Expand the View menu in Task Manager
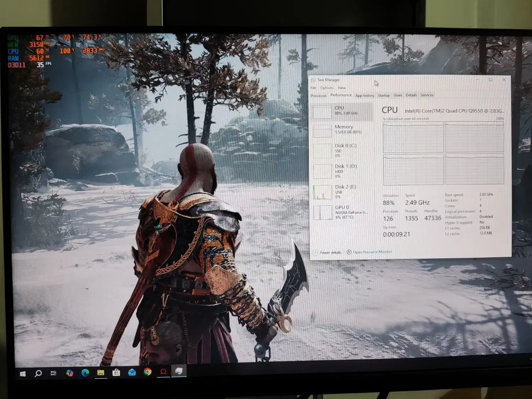 [342, 88]
